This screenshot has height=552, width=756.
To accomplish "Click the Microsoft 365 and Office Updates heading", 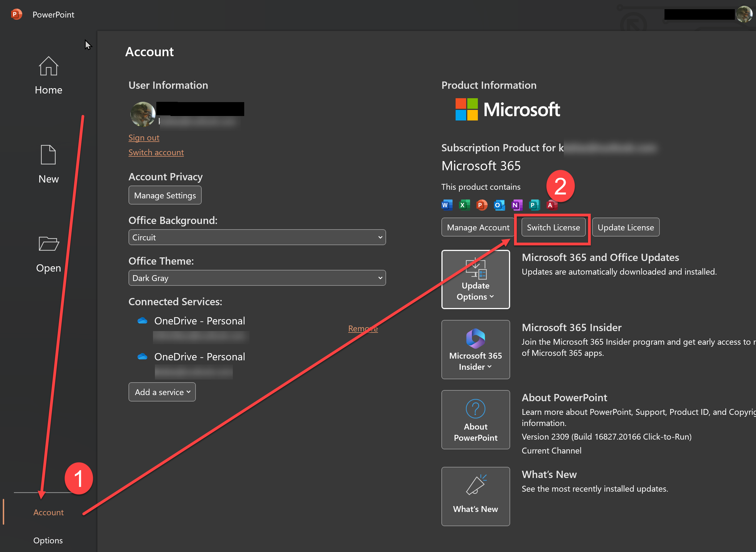I will click(600, 257).
